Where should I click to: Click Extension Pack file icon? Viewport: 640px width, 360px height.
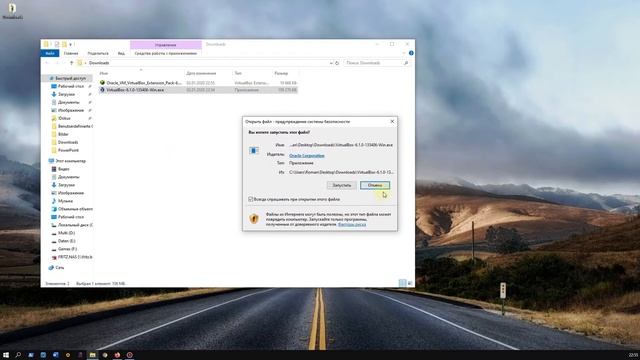coord(102,83)
